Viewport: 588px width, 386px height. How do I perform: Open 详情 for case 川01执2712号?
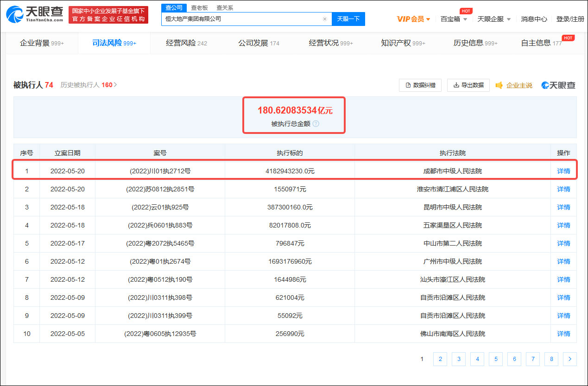563,171
